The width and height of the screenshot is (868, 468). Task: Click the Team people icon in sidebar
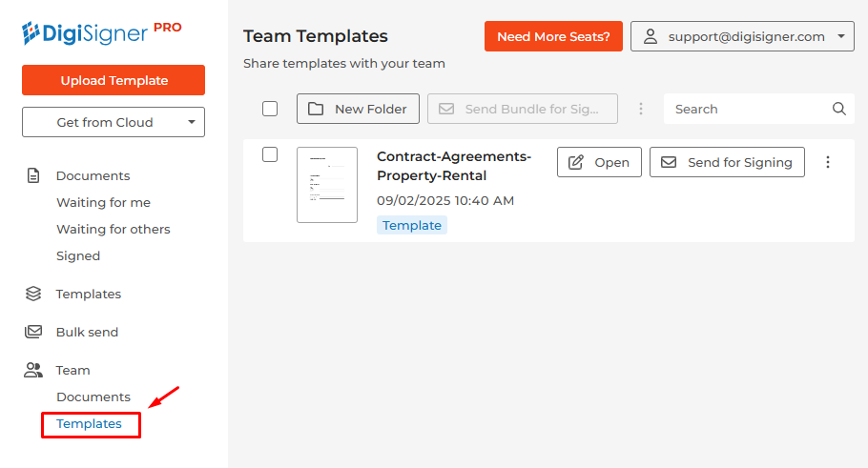[x=33, y=370]
